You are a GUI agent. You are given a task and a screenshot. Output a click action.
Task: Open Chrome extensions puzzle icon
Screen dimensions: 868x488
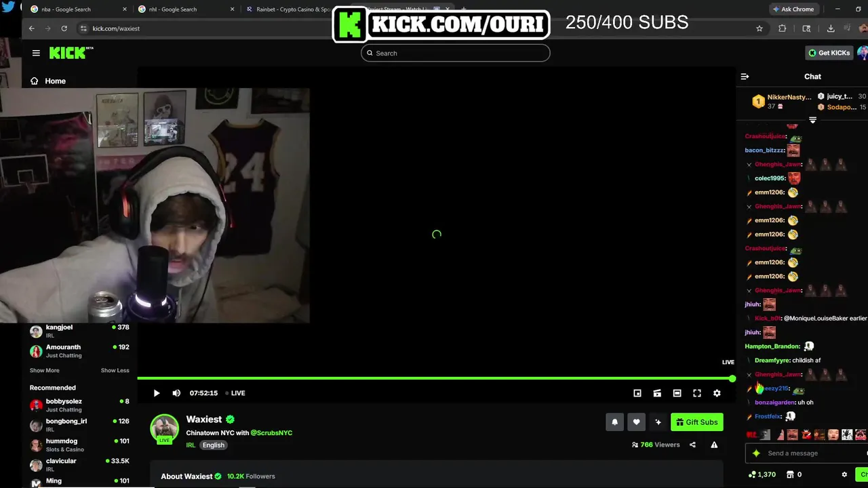pyautogui.click(x=782, y=28)
